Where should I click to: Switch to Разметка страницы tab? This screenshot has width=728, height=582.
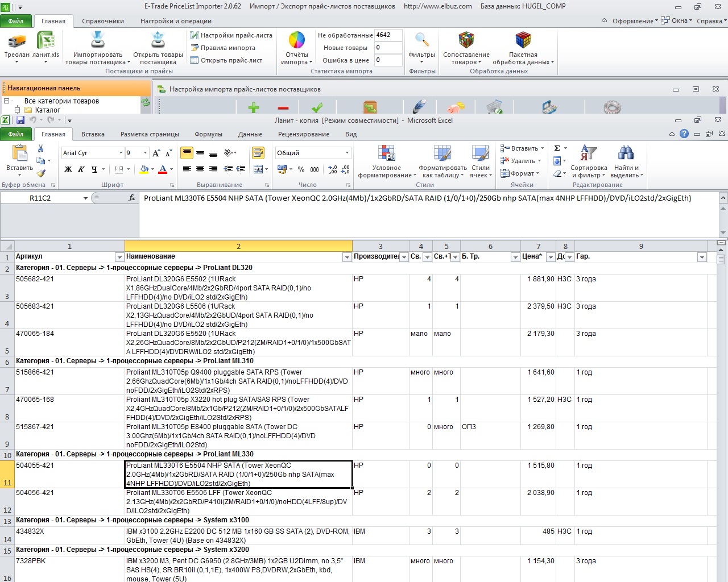(x=150, y=134)
